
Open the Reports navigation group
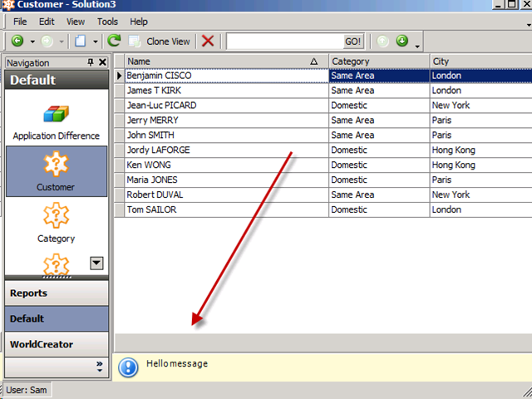coord(57,293)
